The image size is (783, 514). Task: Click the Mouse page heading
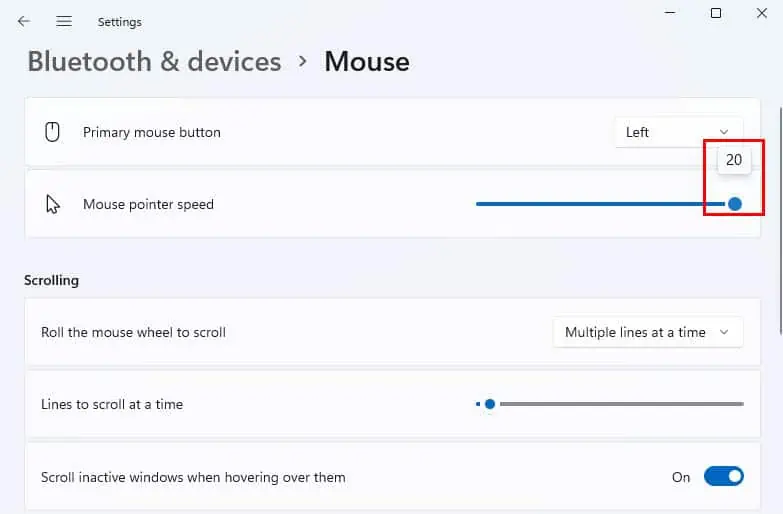[x=367, y=62]
